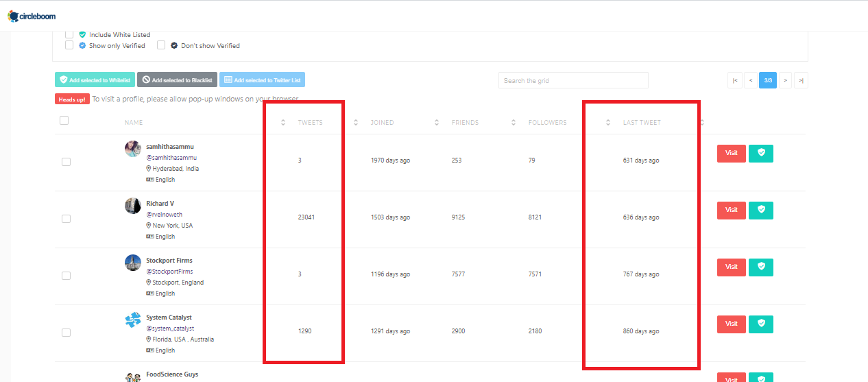Click the Richard V name link
868x382 pixels.
click(160, 204)
